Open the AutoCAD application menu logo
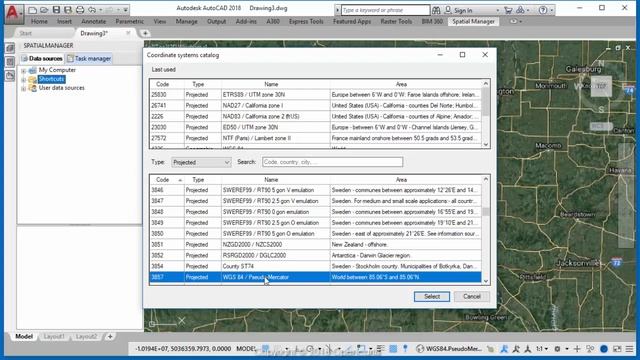Screen dimensions: 640x360 click(13, 13)
